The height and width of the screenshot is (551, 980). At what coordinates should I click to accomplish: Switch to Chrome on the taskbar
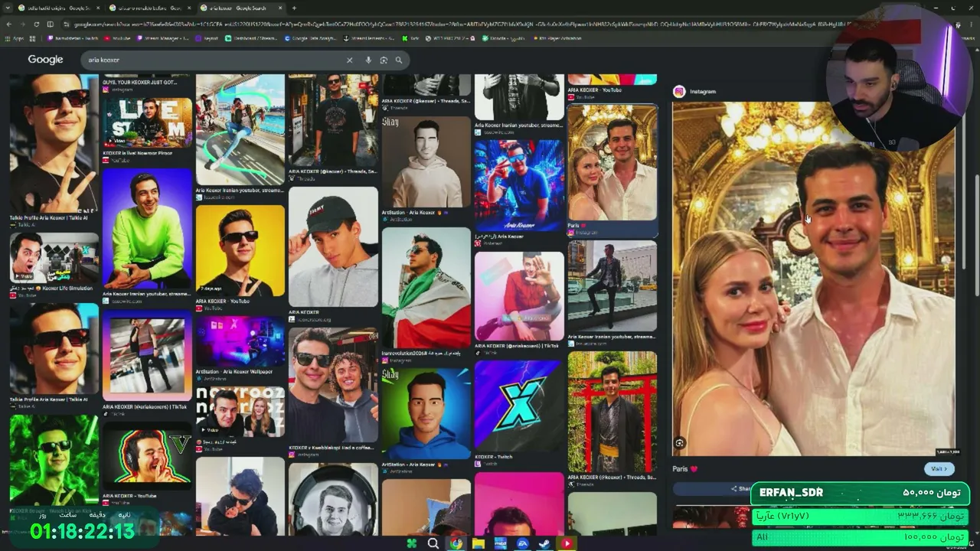[x=456, y=543]
